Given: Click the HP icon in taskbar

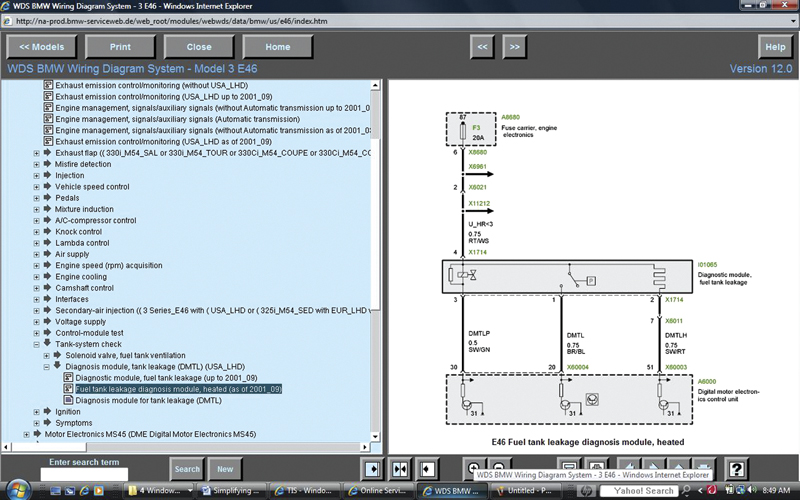Looking at the screenshot, I should (x=586, y=491).
